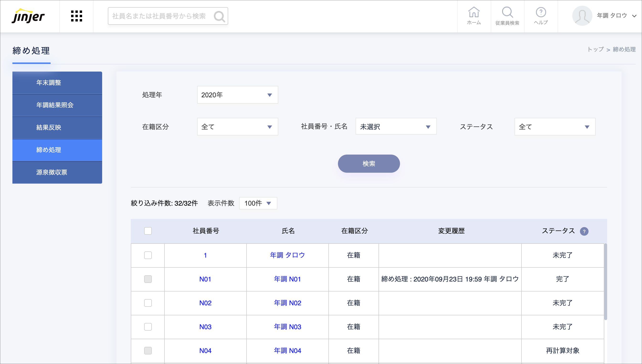Click the user avatar icon

pyautogui.click(x=582, y=16)
